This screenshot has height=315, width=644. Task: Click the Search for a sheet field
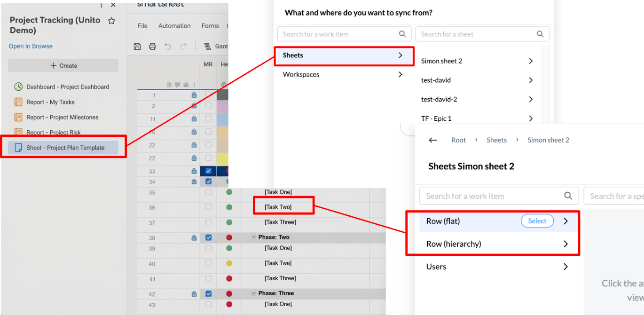[475, 34]
